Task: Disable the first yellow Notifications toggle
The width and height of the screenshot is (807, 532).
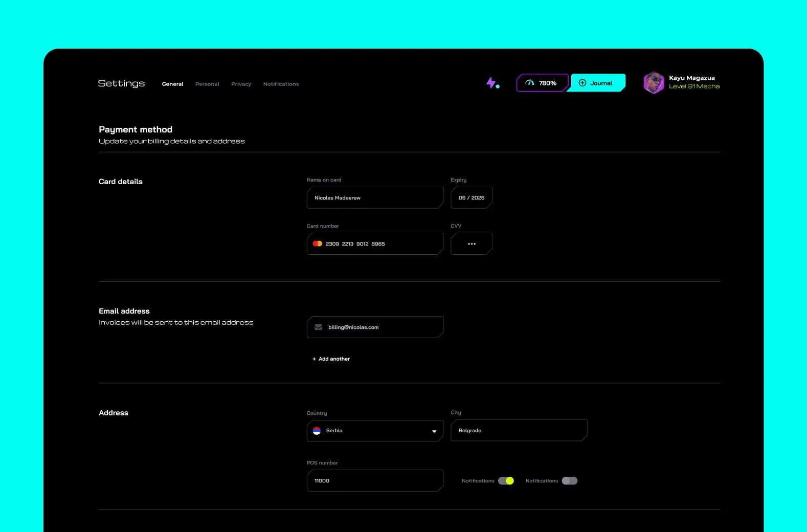Action: [x=506, y=481]
